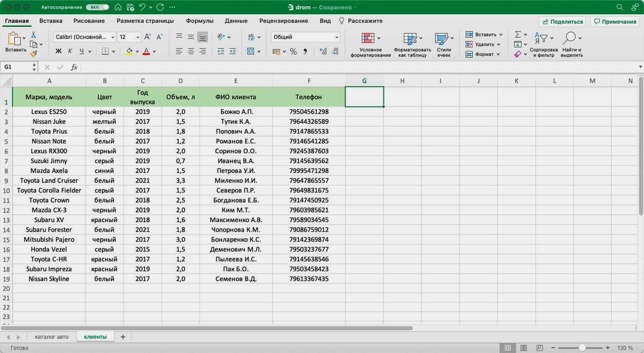This screenshot has width=644, height=353.
Task: Click the yellow fill color swatch
Action: coord(129,51)
